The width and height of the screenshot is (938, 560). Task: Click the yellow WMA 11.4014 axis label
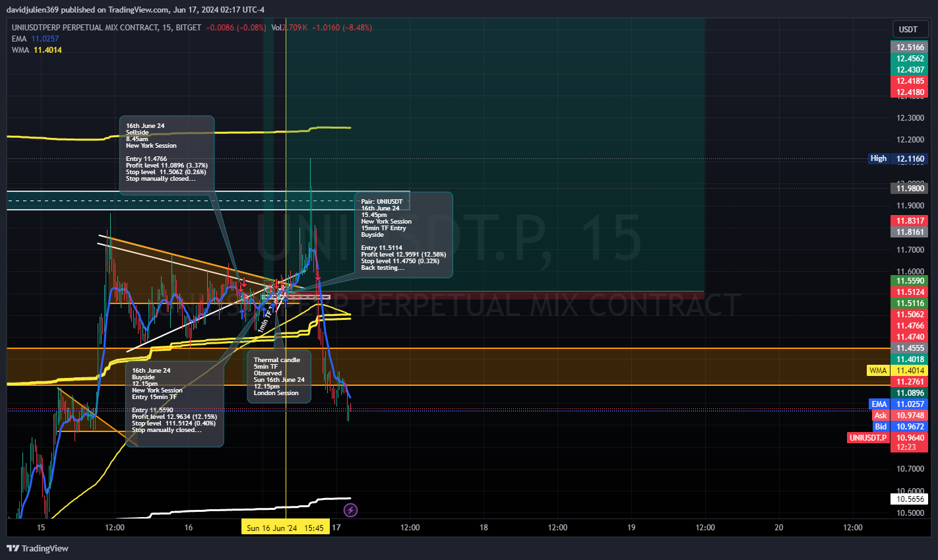(x=897, y=371)
